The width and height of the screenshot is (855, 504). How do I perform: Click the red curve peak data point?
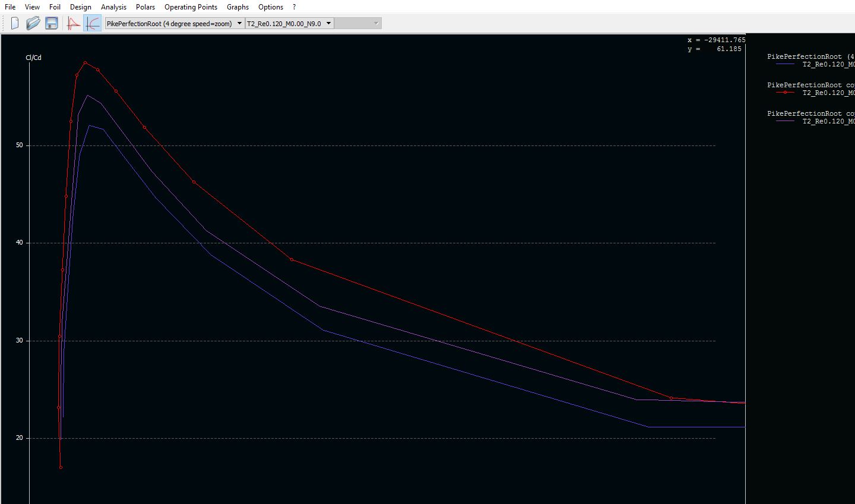[x=85, y=62]
